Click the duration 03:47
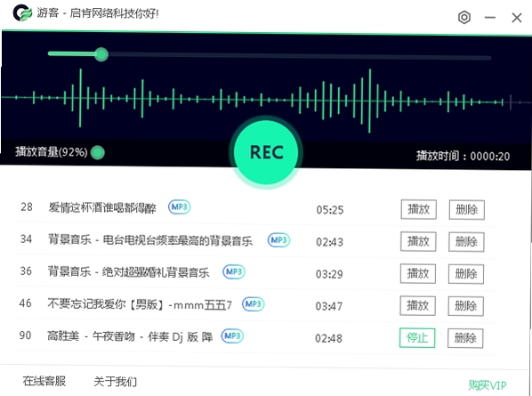This screenshot has width=532, height=396. tap(329, 306)
